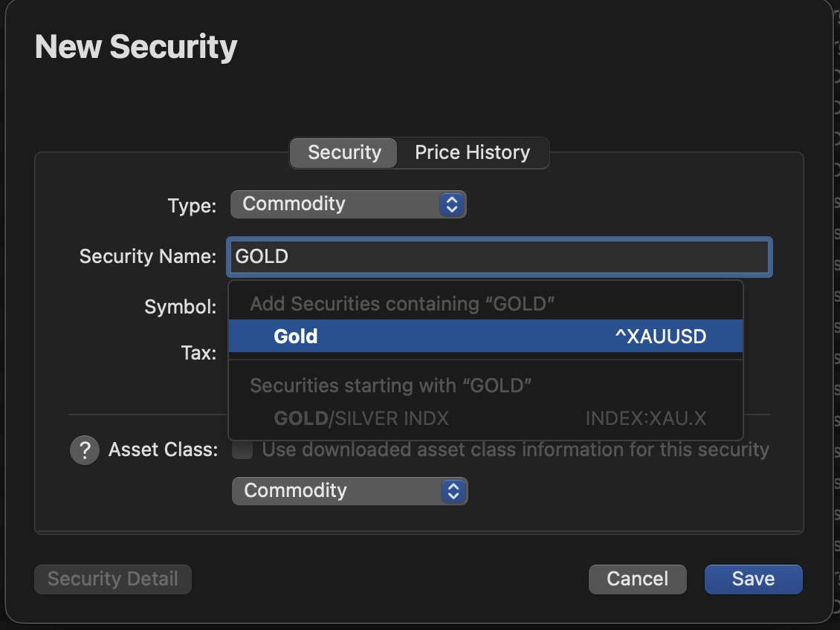Open the Asset Class Commodity dropdown
The width and height of the screenshot is (840, 630).
point(349,491)
